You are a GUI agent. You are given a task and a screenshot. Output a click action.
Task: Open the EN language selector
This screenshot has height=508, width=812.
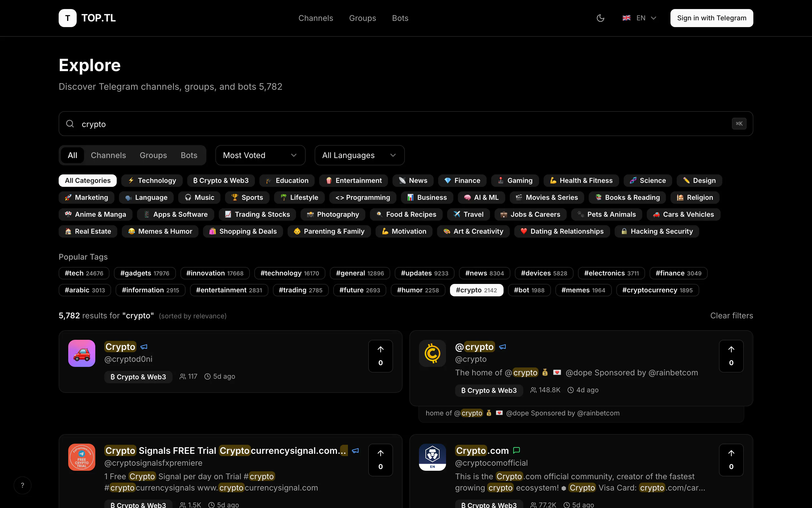639,18
